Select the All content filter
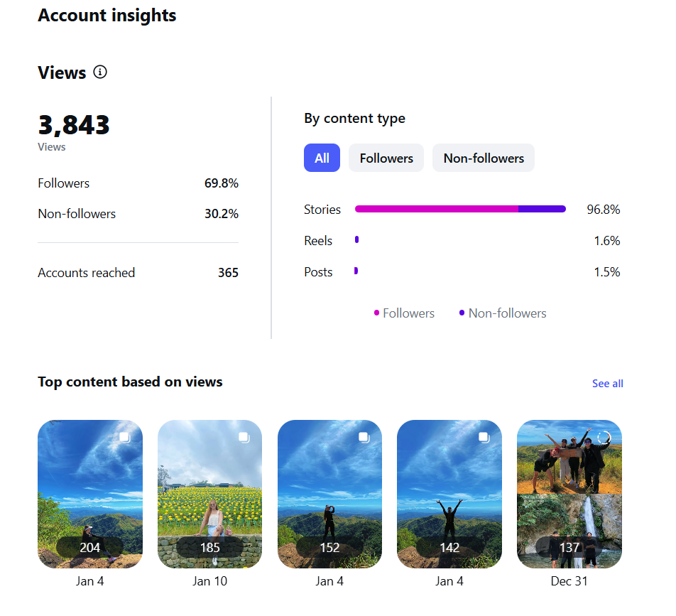Viewport: 676px width, 616px height. point(322,158)
